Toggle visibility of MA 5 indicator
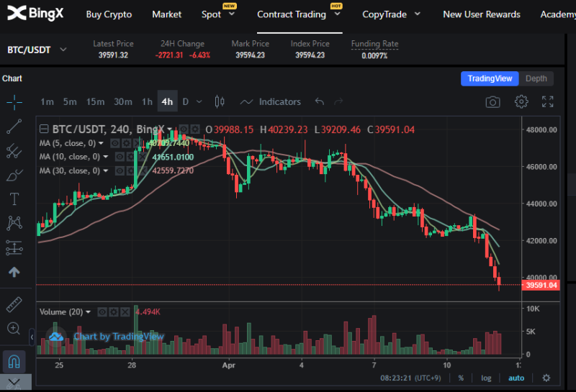This screenshot has width=576, height=392. coord(115,143)
